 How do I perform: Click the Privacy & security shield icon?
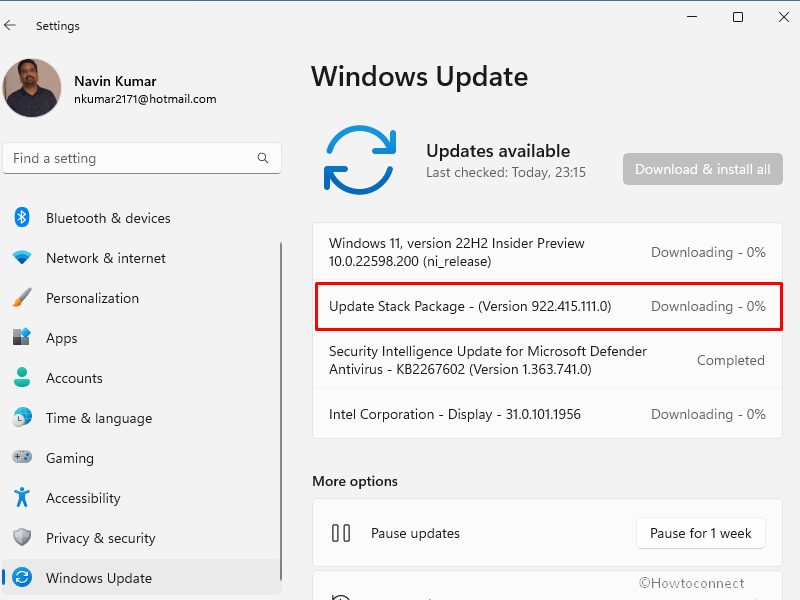[22, 537]
